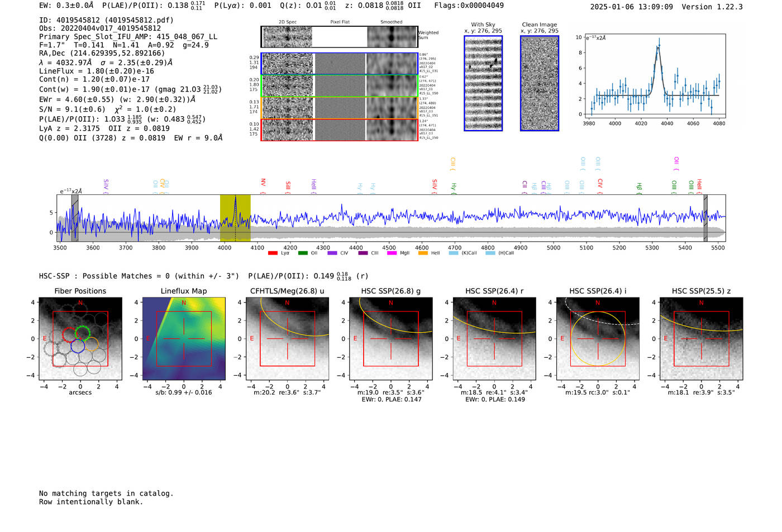Viewport: 782px width, 532px height.
Task: Open the CFHTLS/Meg(26.8) u cutout
Action: [x=287, y=338]
